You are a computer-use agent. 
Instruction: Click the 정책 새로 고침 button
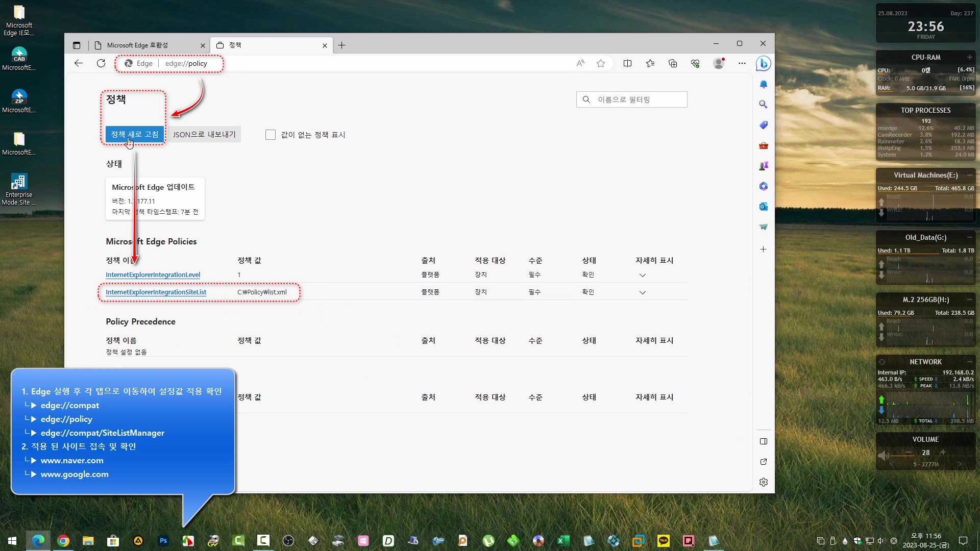[133, 134]
